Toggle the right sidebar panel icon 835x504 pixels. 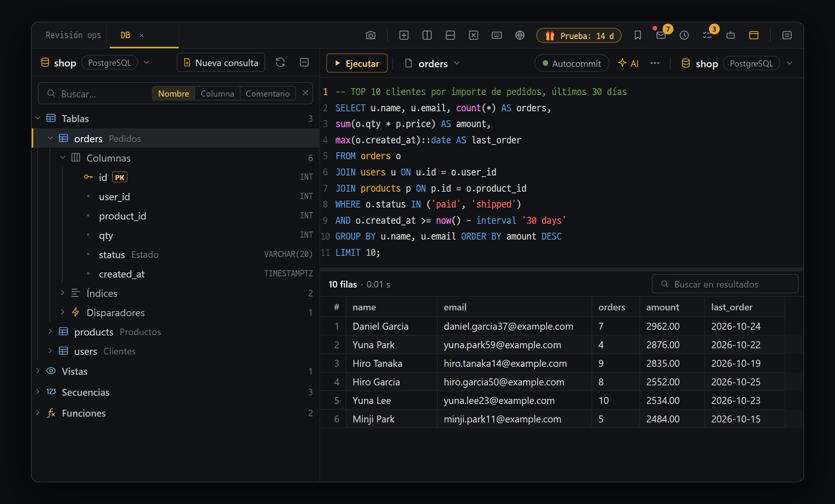[x=787, y=36]
